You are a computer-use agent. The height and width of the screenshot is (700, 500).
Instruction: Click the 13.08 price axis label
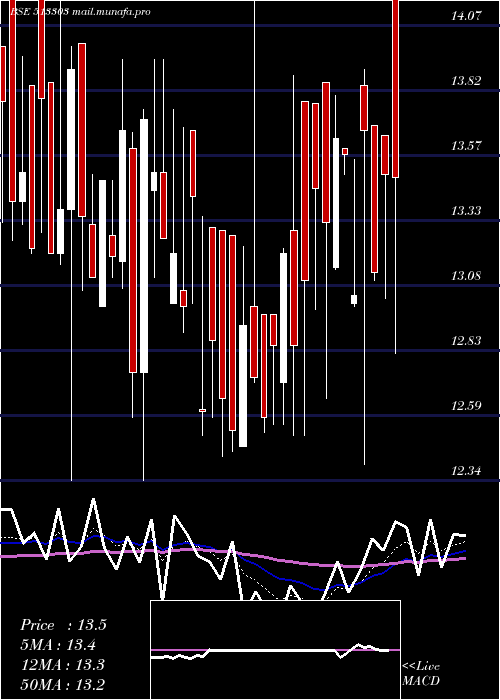tap(467, 276)
